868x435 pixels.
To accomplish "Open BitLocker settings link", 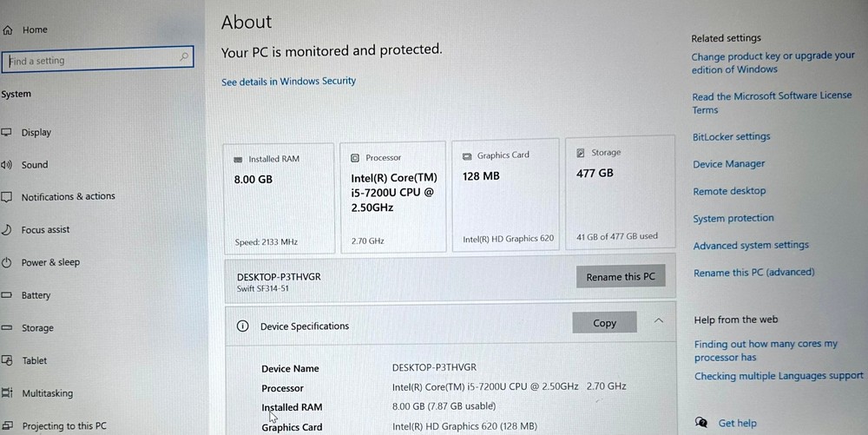I will coord(731,137).
